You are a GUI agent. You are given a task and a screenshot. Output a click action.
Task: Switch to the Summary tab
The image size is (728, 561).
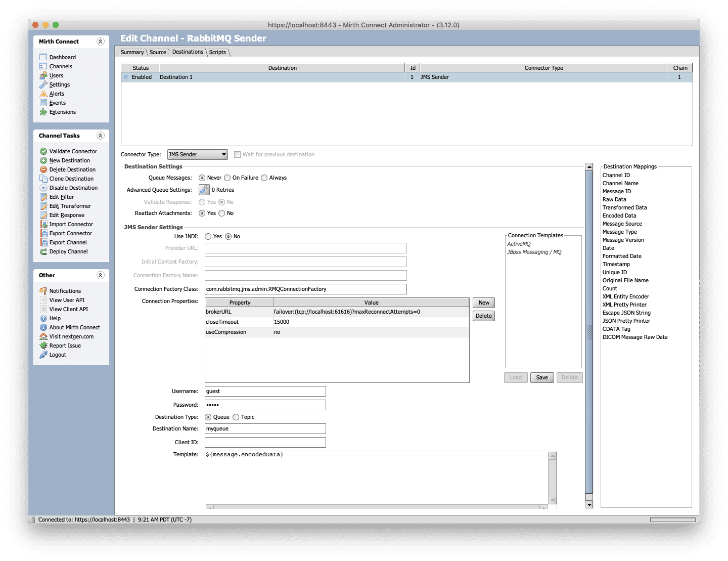click(132, 52)
